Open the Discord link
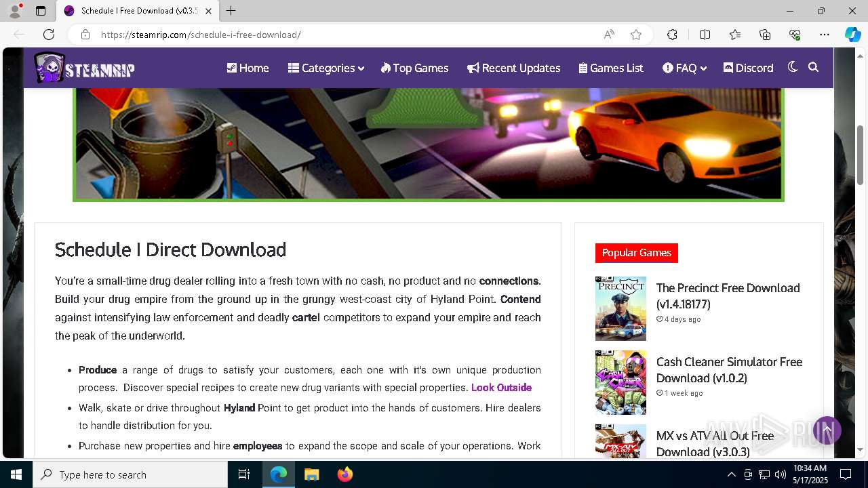The image size is (868, 488). point(748,68)
